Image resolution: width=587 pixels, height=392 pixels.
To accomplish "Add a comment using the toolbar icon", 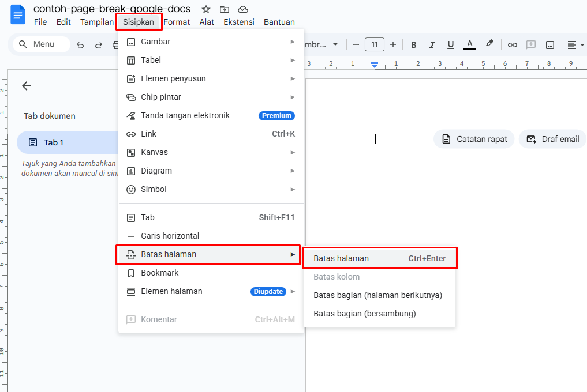I will tap(530, 44).
